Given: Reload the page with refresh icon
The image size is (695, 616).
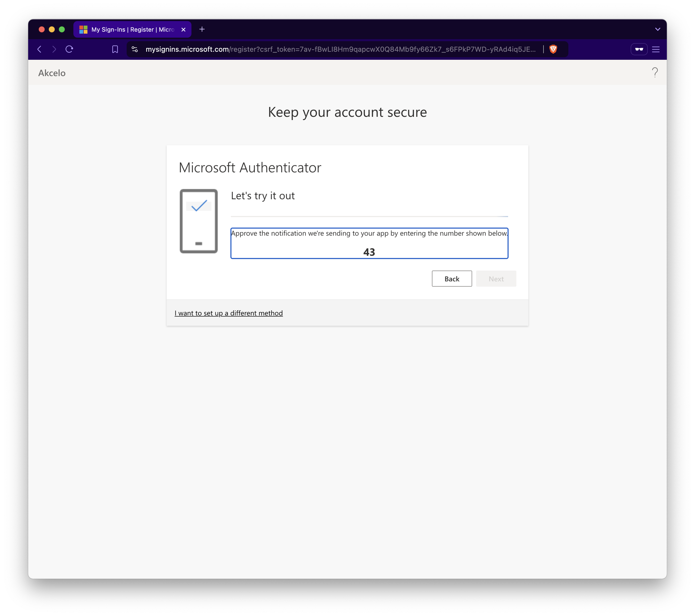Looking at the screenshot, I should pos(69,49).
